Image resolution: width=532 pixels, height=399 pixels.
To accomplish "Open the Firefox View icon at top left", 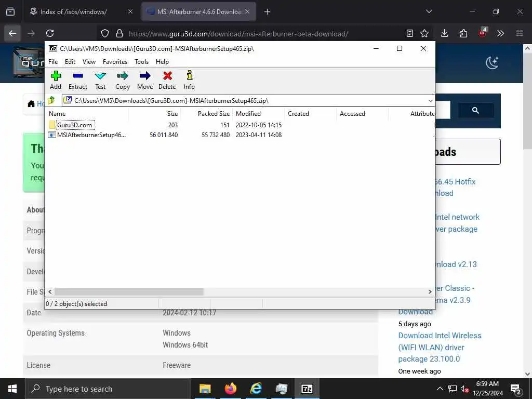I will 10,11.
